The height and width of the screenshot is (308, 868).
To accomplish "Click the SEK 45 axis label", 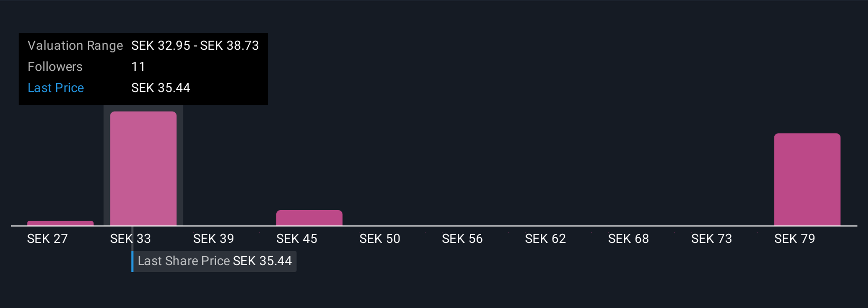I will pos(296,239).
